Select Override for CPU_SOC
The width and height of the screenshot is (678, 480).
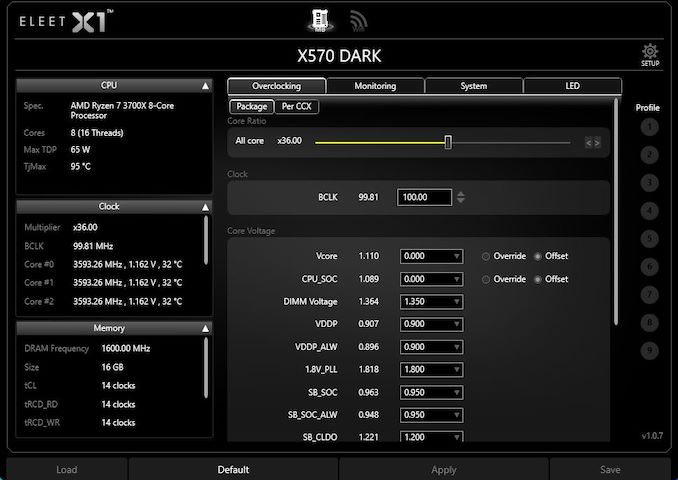coord(504,279)
